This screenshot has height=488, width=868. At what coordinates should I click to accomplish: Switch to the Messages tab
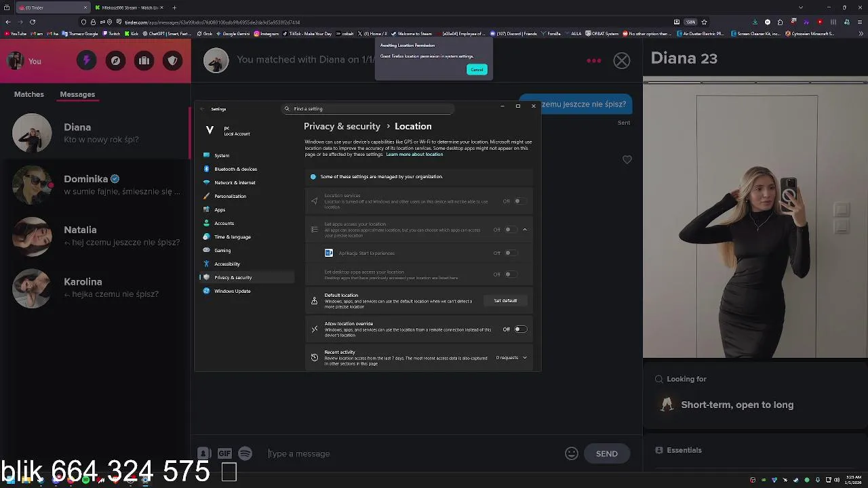coord(77,94)
